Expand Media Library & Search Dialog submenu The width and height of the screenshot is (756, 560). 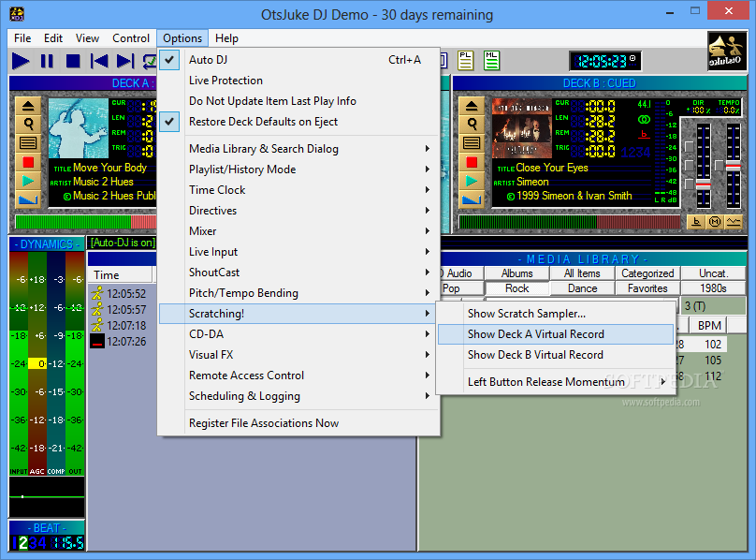point(298,149)
